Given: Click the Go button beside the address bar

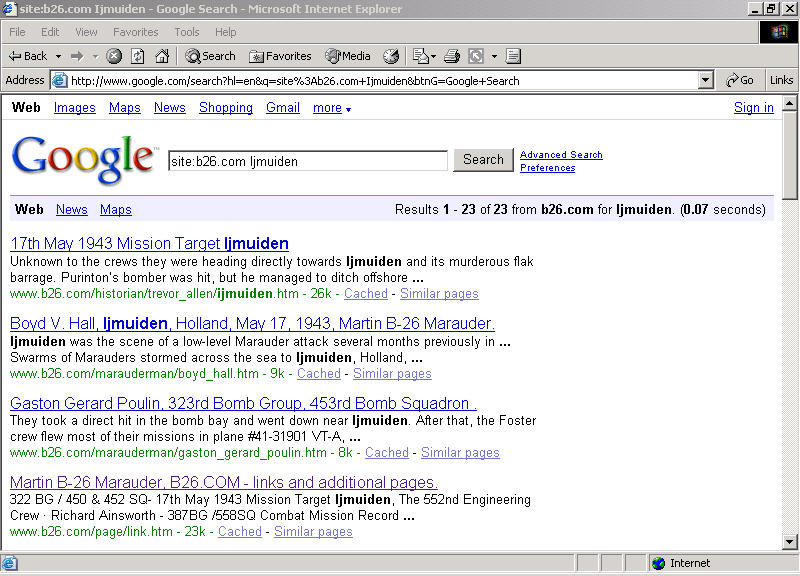Looking at the screenshot, I should (x=740, y=80).
